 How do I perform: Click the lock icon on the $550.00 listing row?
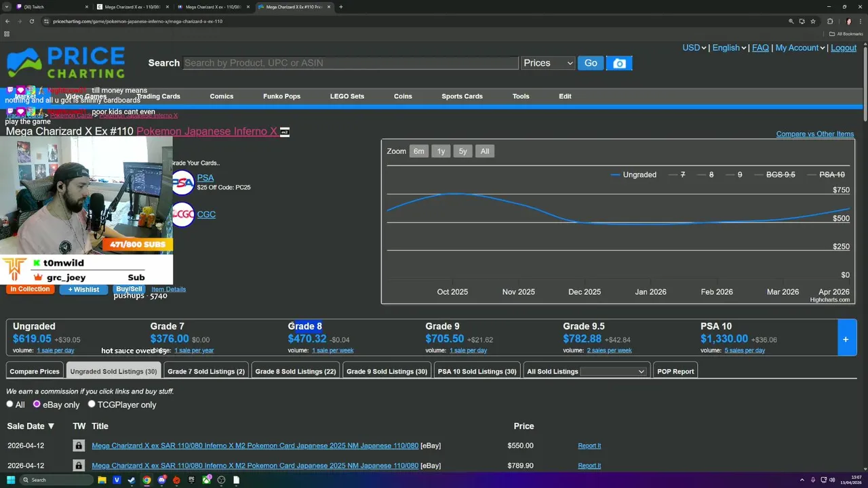(x=79, y=445)
